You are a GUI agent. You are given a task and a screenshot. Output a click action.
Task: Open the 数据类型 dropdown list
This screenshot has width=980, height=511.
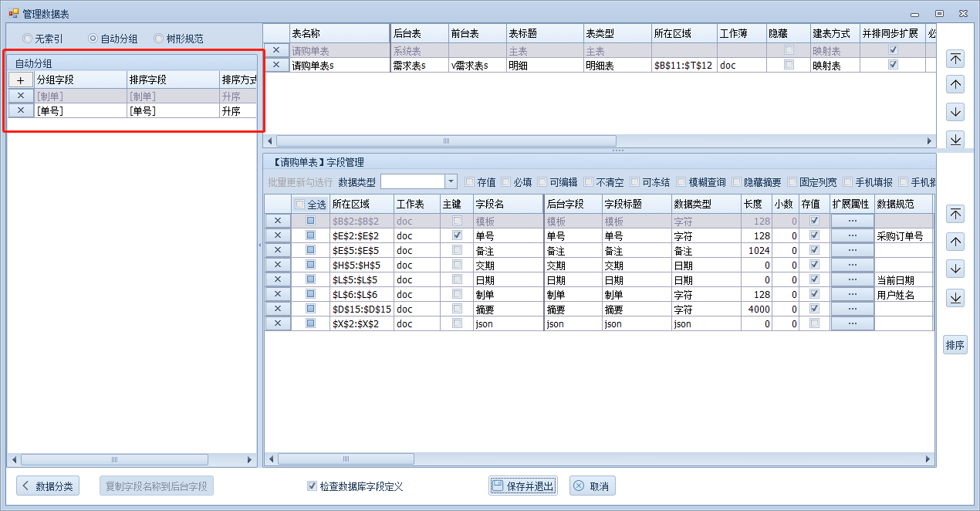(451, 182)
